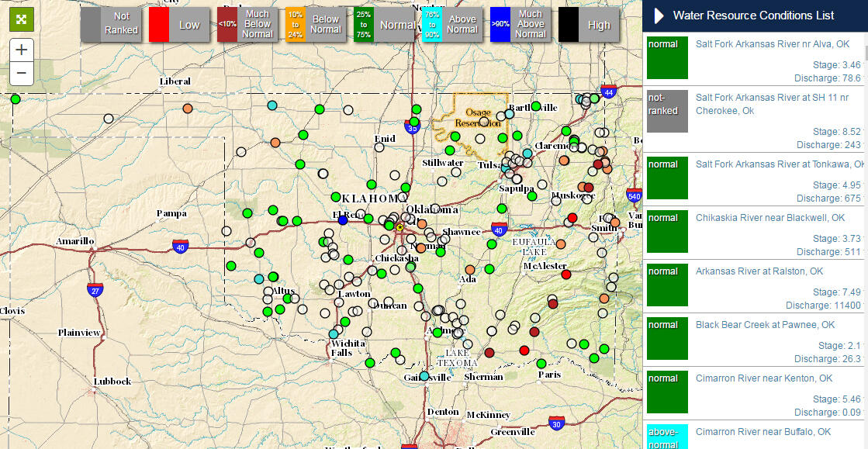Click the green normal swatch for Black Bear Creek
This screenshot has width=868, height=449.
tap(667, 339)
